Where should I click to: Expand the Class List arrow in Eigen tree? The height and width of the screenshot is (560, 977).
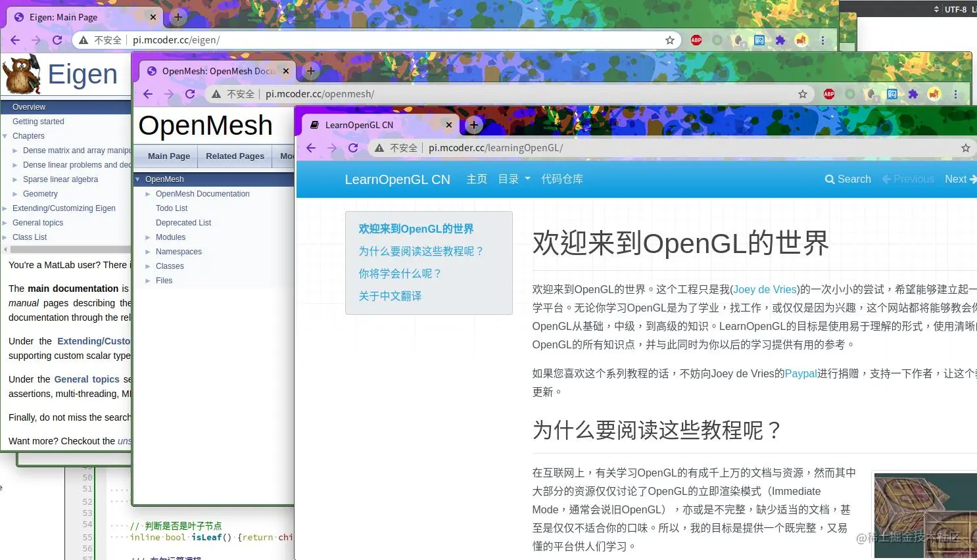tap(5, 237)
